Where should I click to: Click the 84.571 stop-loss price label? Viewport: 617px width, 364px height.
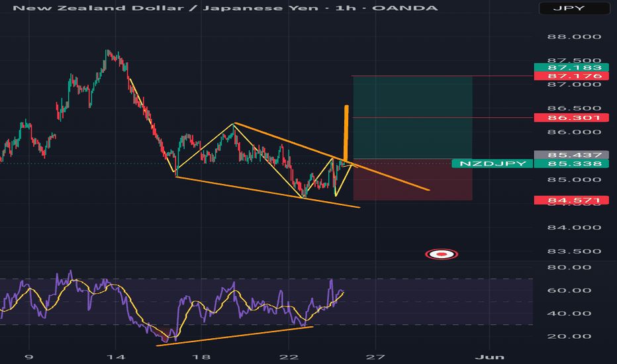[571, 201]
